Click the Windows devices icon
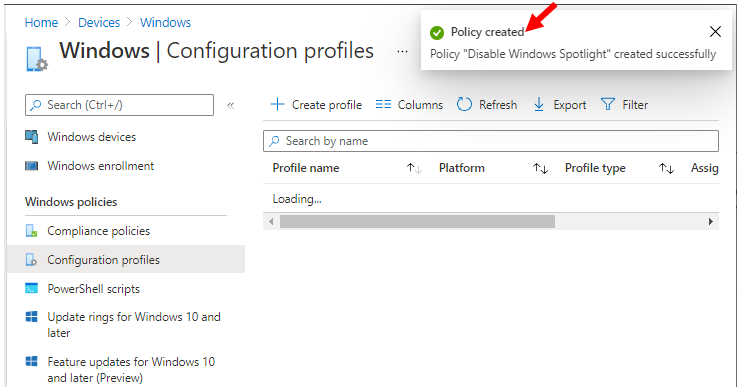The width and height of the screenshot is (746, 391). click(x=31, y=137)
